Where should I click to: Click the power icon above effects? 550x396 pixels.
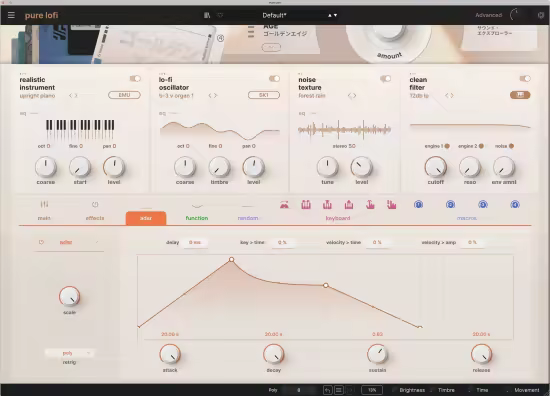click(x=95, y=204)
